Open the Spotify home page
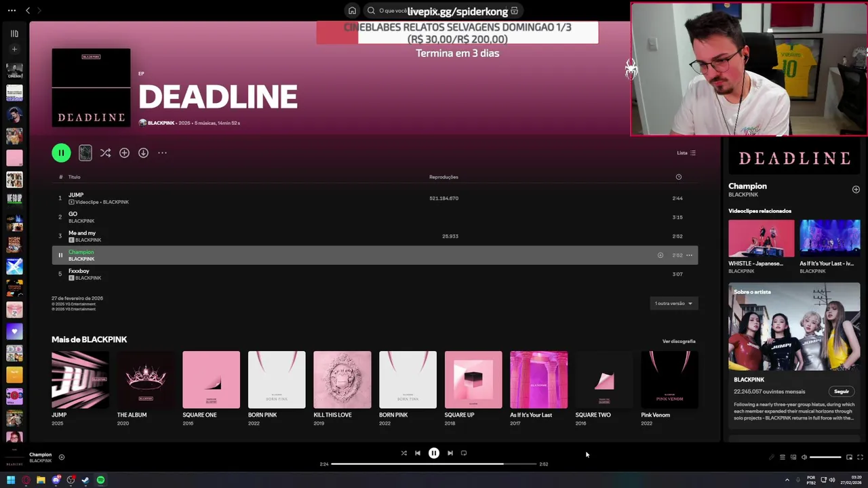Image resolution: width=868 pixels, height=488 pixels. tap(352, 11)
